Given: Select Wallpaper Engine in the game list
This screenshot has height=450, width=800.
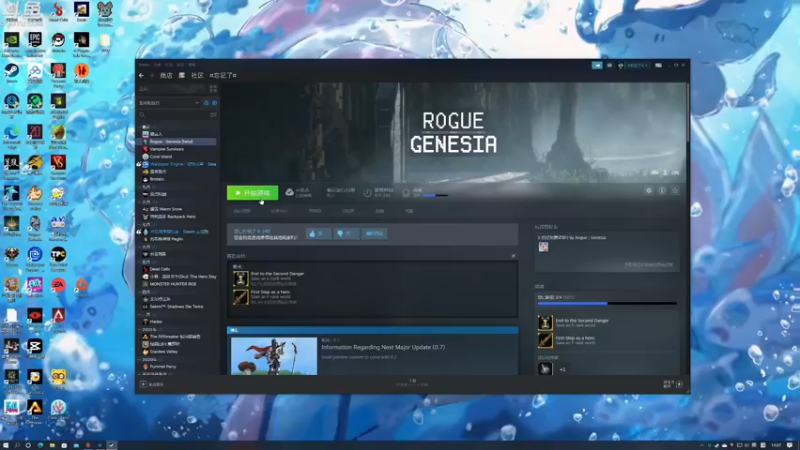Looking at the screenshot, I should coord(178,164).
